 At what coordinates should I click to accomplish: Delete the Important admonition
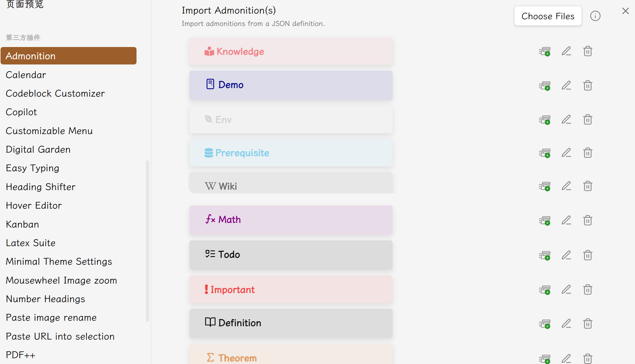588,289
